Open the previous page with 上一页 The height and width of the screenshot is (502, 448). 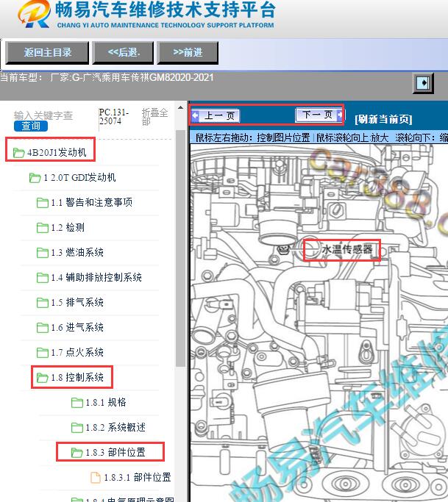pos(216,115)
